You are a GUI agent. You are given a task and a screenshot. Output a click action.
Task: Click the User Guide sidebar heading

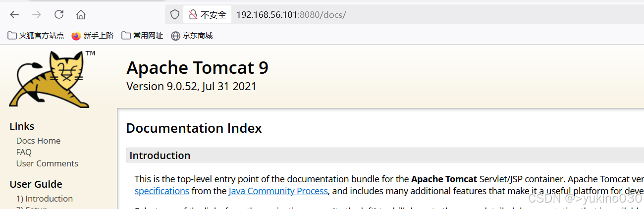coord(36,184)
